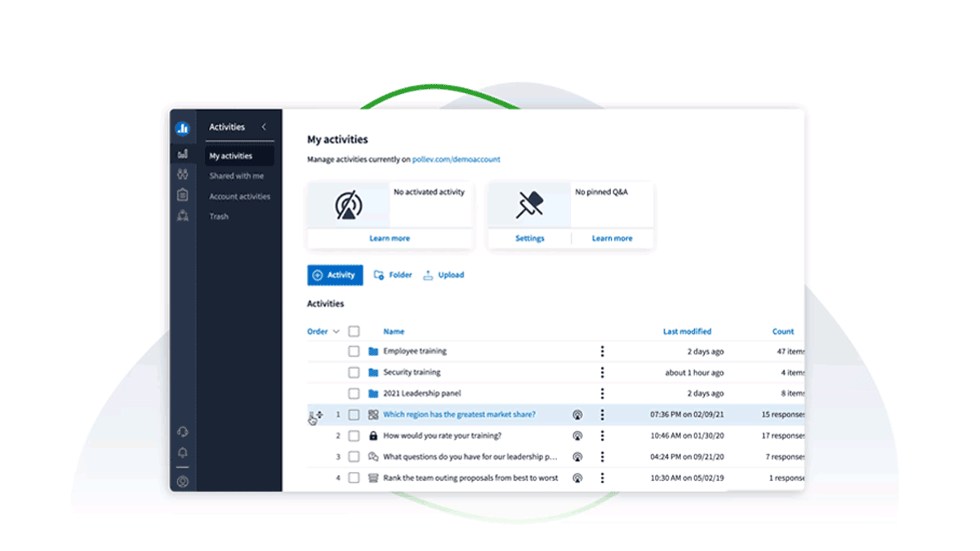980x551 pixels.
Task: Open 'What questions do you have for our leadership'
Action: [470, 457]
